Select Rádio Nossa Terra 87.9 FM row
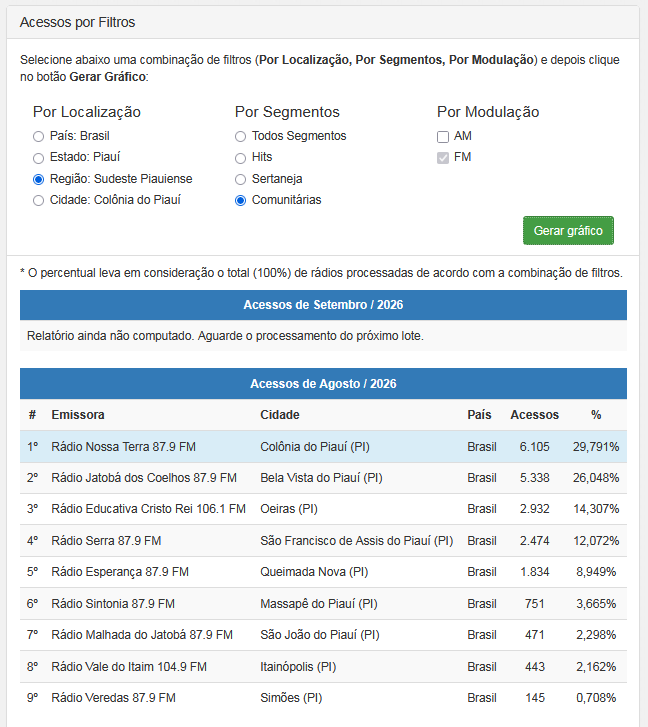The width and height of the screenshot is (648, 727). click(323, 446)
